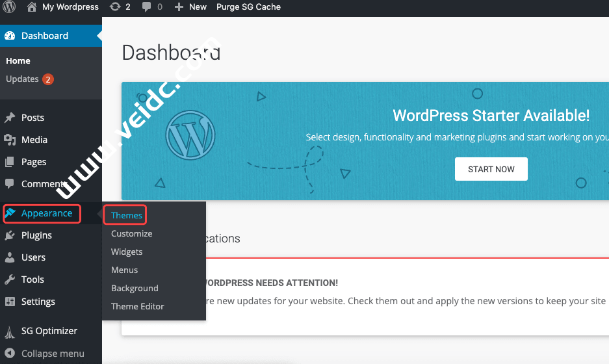Screen dimensions: 609x364
Task: Open the Updates link in sidebar
Action: pos(23,79)
